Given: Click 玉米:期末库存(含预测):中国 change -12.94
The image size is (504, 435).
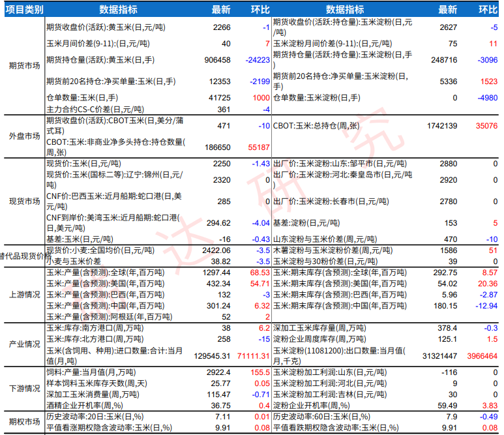Looking at the screenshot, I should 486,306.
